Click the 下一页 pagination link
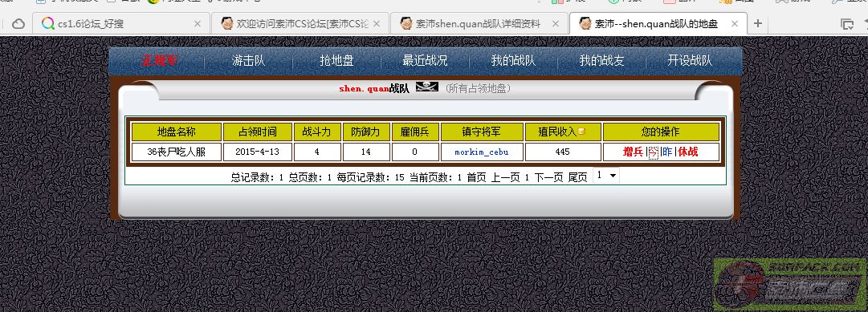The width and height of the screenshot is (868, 312). [548, 177]
